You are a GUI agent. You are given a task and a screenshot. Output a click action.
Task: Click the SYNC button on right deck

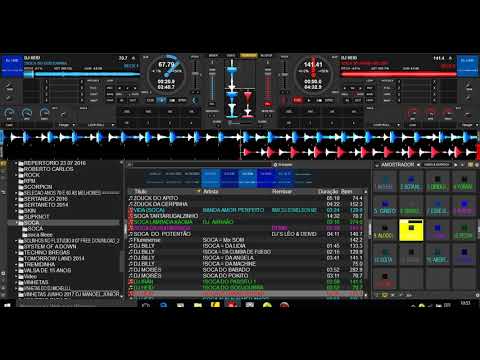(x=329, y=100)
